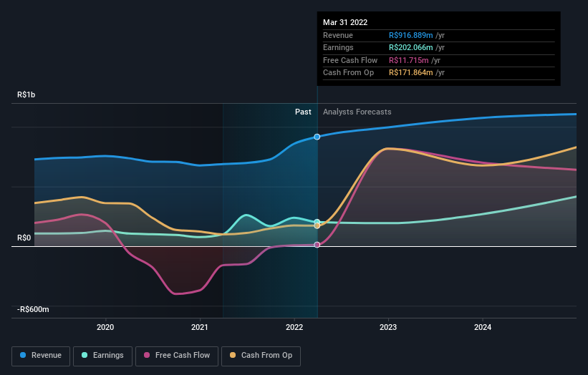588x375 pixels.
Task: Click the Analysts Forecasts label
Action: point(357,112)
